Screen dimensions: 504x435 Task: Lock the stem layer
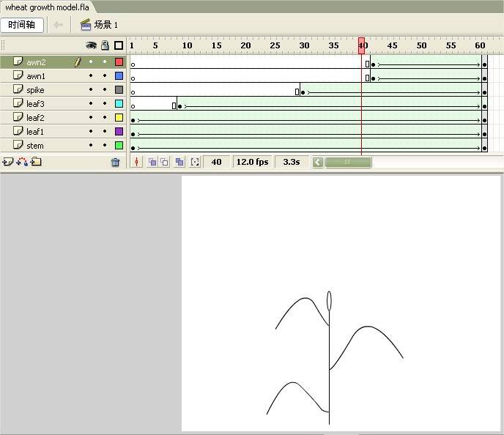[x=105, y=145]
